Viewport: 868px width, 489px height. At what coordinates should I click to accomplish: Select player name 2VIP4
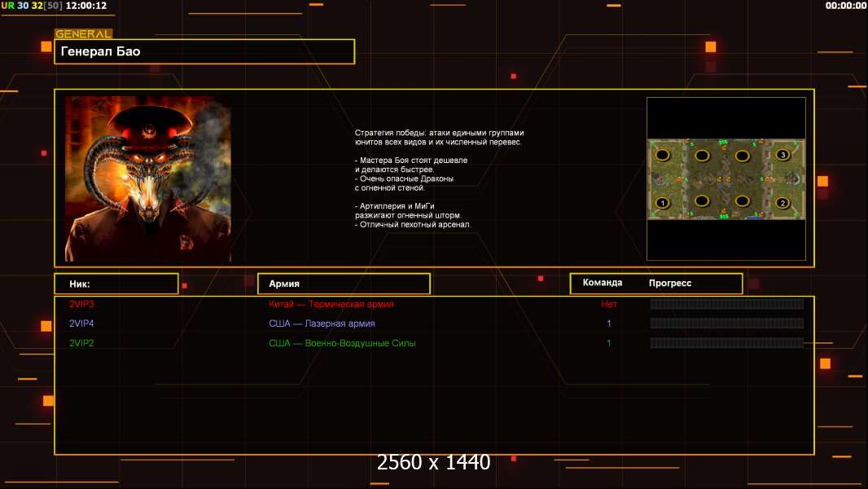tap(81, 324)
